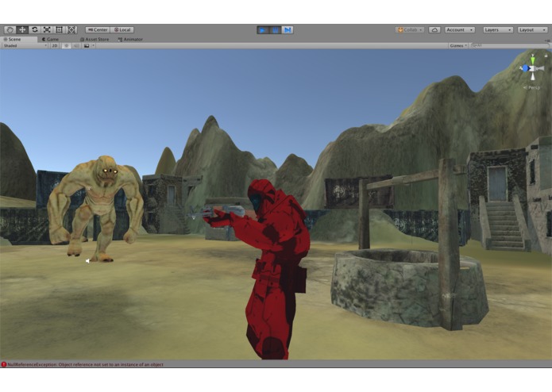The height and width of the screenshot is (392, 552).
Task: Open the NullReferenceException console message
Action: point(86,364)
